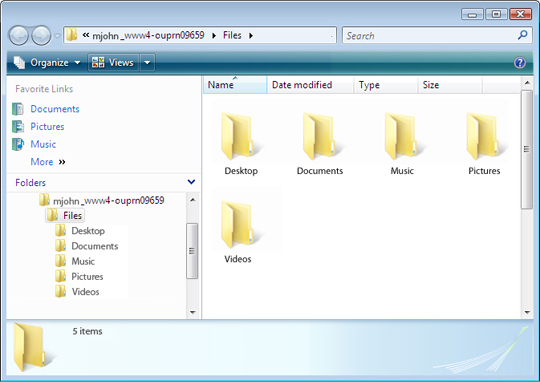Expand arrow after mjohn_www4-ouprn09659 breadcrumb
The height and width of the screenshot is (382, 540).
tap(214, 35)
